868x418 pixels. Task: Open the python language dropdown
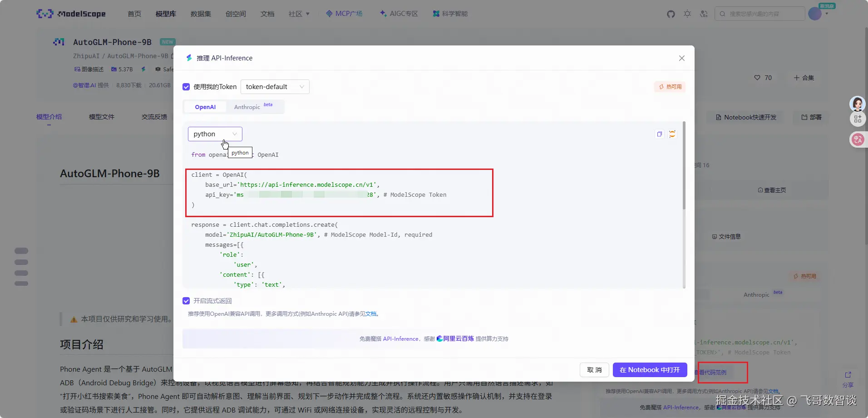point(215,134)
